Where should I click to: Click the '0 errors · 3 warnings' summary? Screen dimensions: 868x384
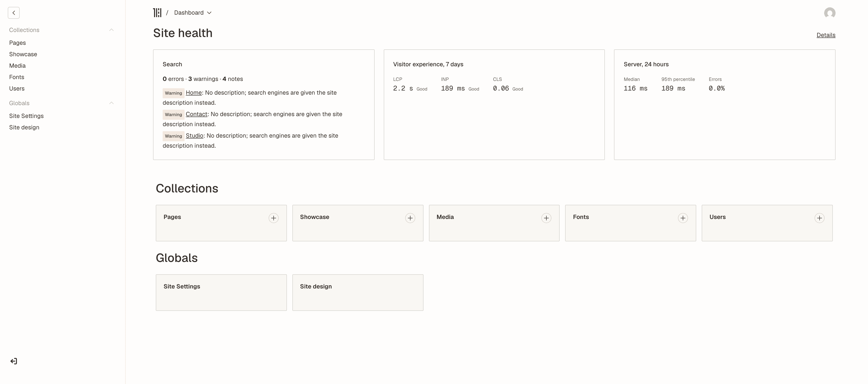[203, 79]
